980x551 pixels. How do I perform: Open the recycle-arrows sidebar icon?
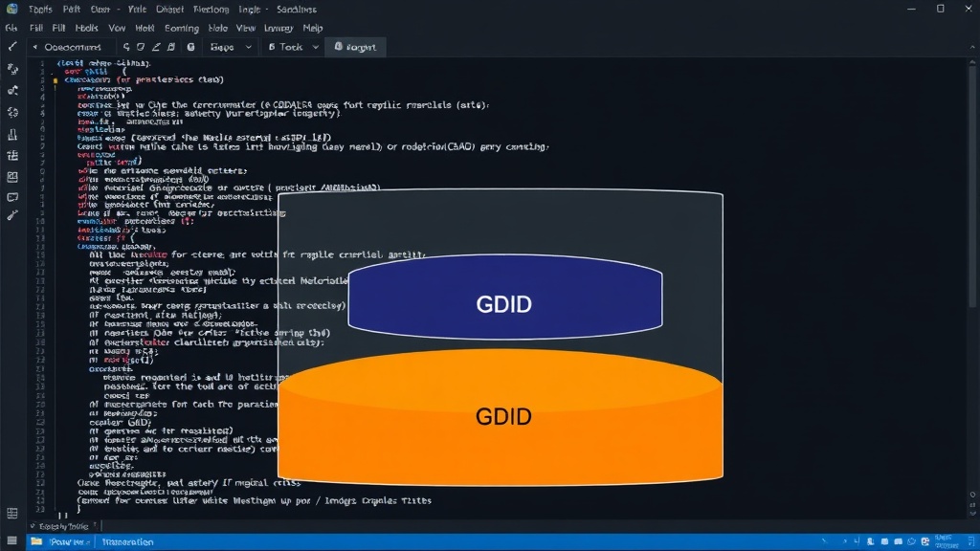[x=11, y=113]
